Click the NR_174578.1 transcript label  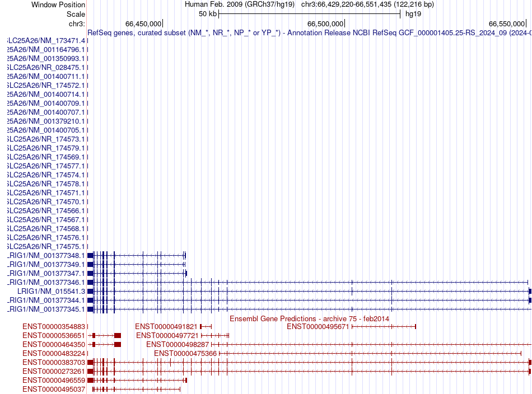coord(46,184)
